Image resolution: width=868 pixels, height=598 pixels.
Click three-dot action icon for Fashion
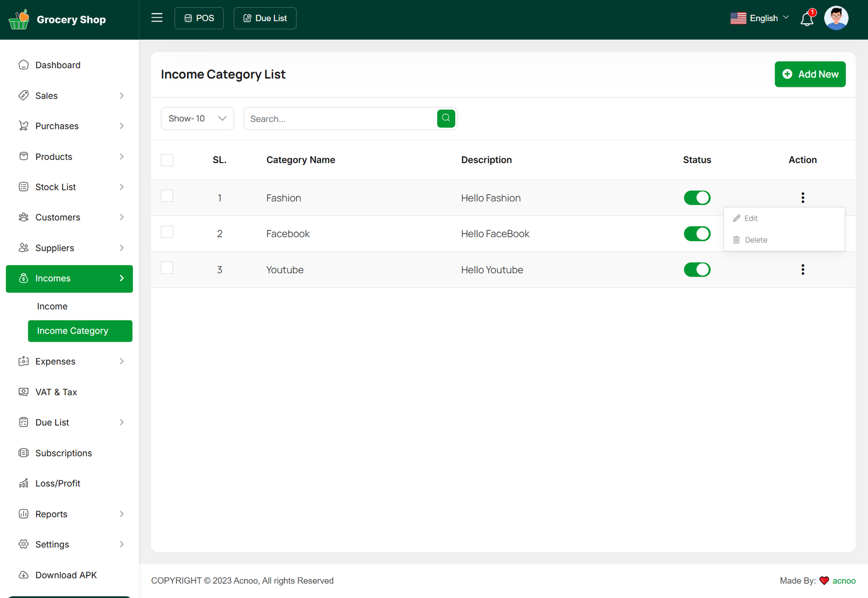(x=802, y=198)
